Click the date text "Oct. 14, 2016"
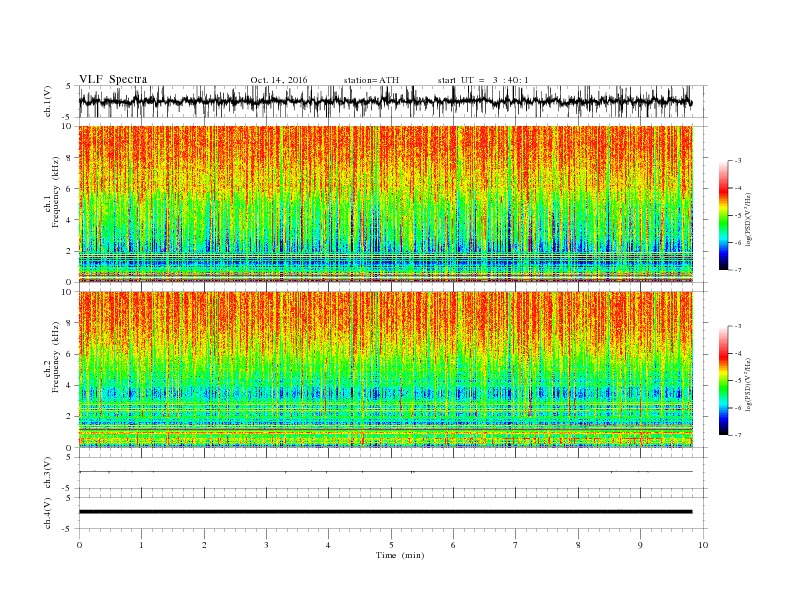This screenshot has height=612, width=792. [x=278, y=80]
